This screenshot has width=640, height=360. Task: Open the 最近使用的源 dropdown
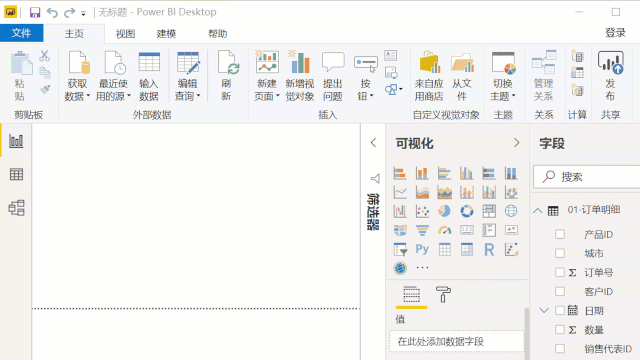point(113,76)
